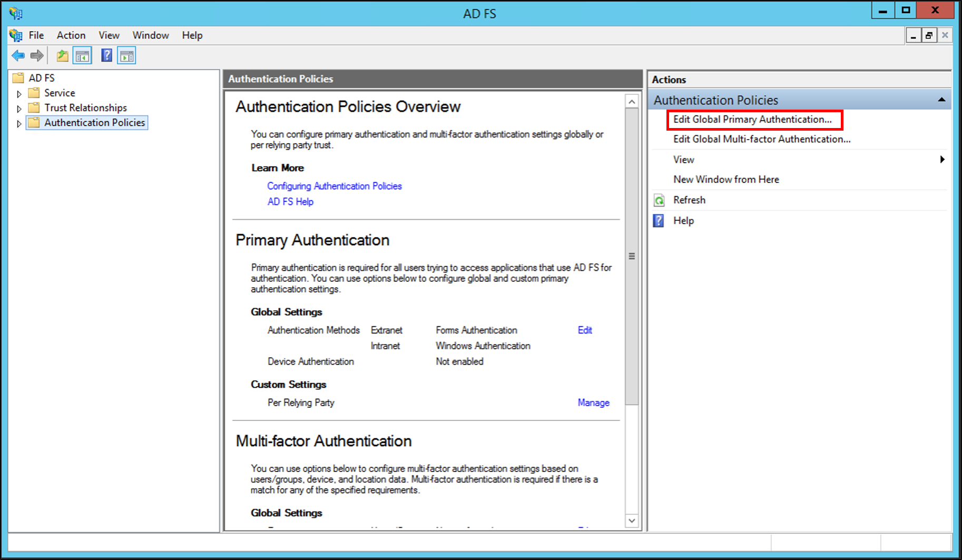Open the Window menu
Screen dimensions: 962x560
pyautogui.click(x=151, y=35)
